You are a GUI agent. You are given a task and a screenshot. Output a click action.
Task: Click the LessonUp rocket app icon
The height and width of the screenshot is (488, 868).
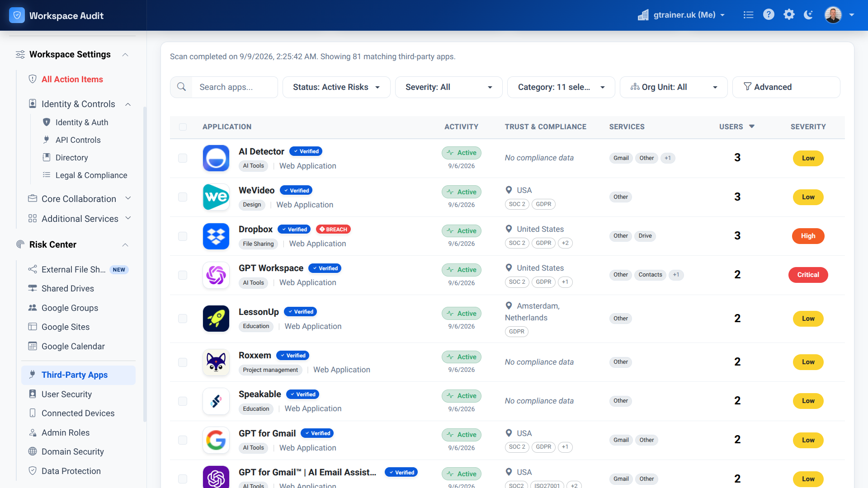coord(216,319)
